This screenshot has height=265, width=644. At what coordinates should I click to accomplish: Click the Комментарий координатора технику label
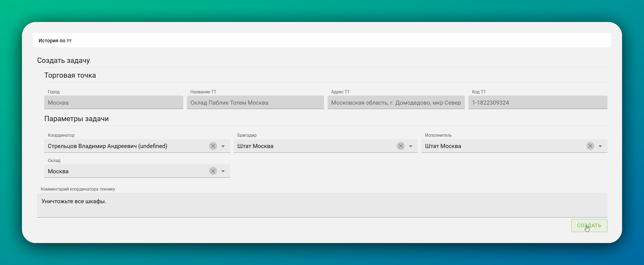click(78, 189)
